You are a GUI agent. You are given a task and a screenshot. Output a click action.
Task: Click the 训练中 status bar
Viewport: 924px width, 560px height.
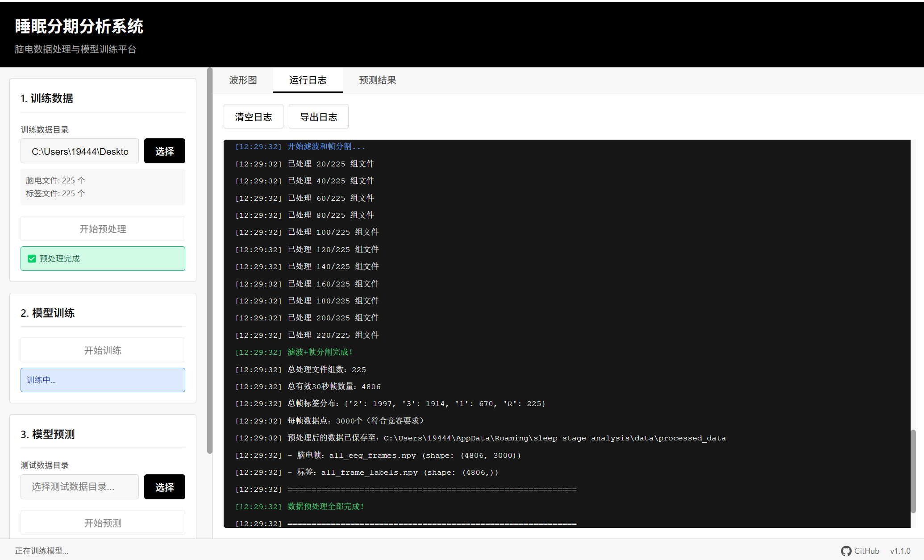tap(103, 380)
